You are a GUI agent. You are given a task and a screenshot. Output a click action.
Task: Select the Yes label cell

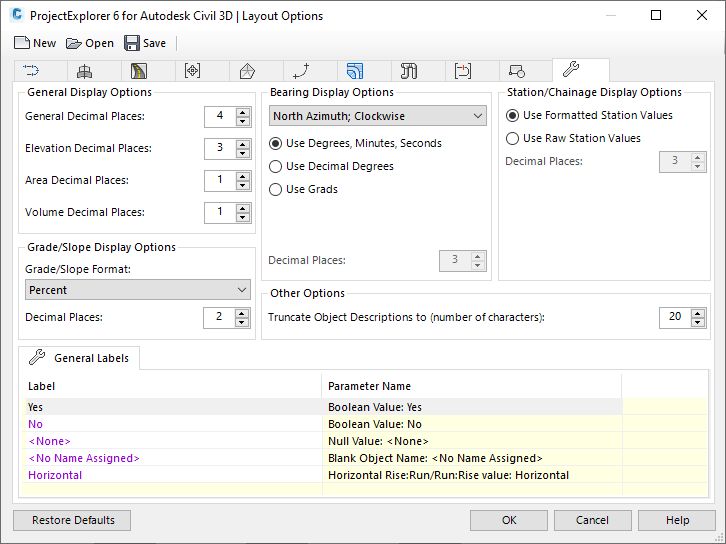click(x=172, y=407)
